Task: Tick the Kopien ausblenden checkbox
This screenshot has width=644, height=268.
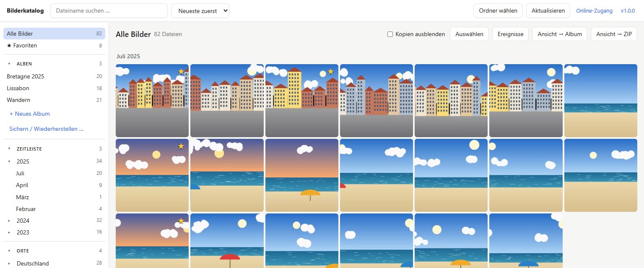Action: (x=390, y=34)
